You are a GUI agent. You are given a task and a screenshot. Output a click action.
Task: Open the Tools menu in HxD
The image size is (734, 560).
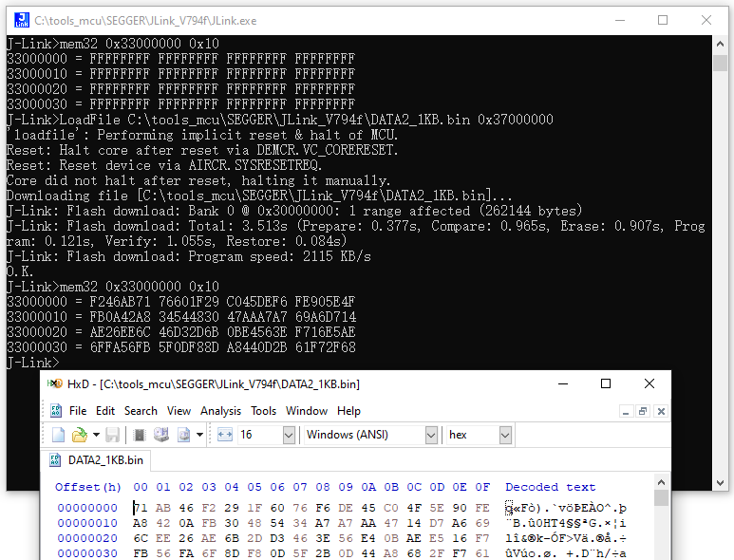pos(264,411)
